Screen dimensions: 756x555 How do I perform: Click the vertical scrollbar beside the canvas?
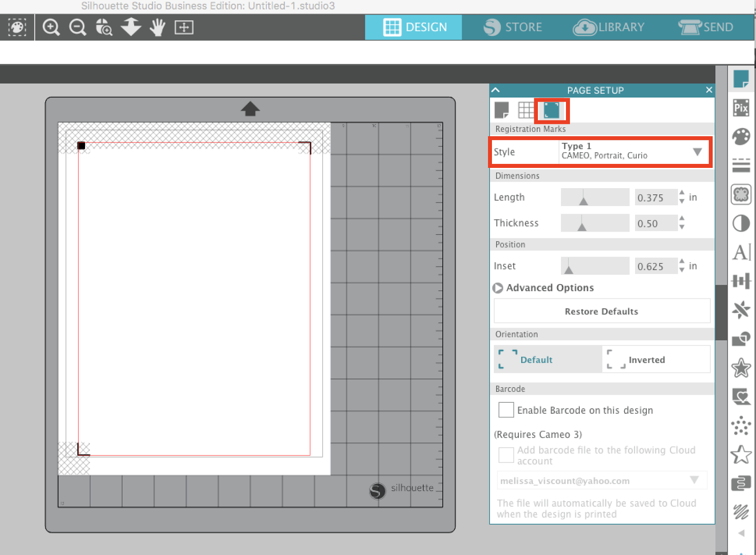pos(721,312)
